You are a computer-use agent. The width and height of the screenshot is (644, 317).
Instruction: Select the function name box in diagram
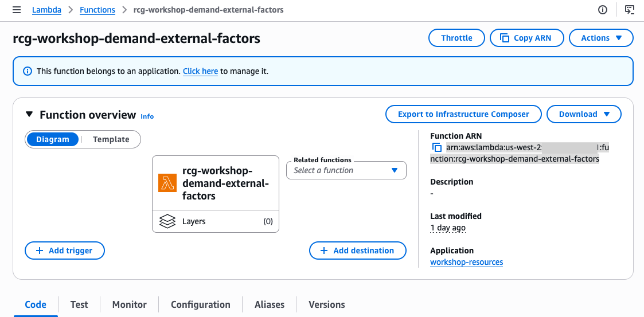click(x=216, y=183)
